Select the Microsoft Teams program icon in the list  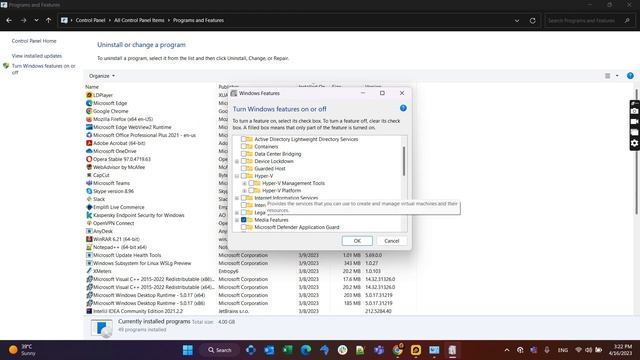(x=89, y=183)
